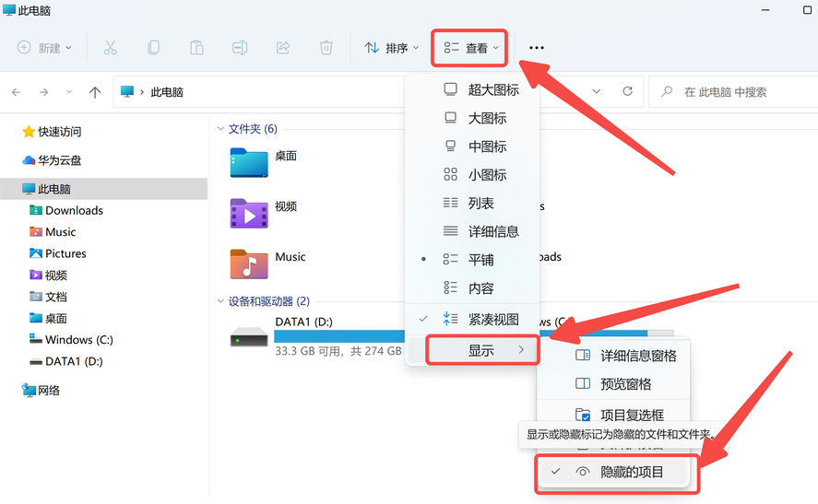Open the 桌面 folder icon in main pane

coord(249,162)
